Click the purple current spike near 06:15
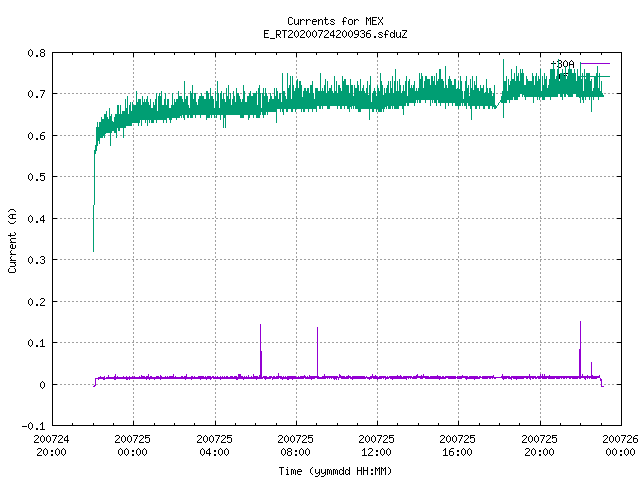 (x=260, y=351)
